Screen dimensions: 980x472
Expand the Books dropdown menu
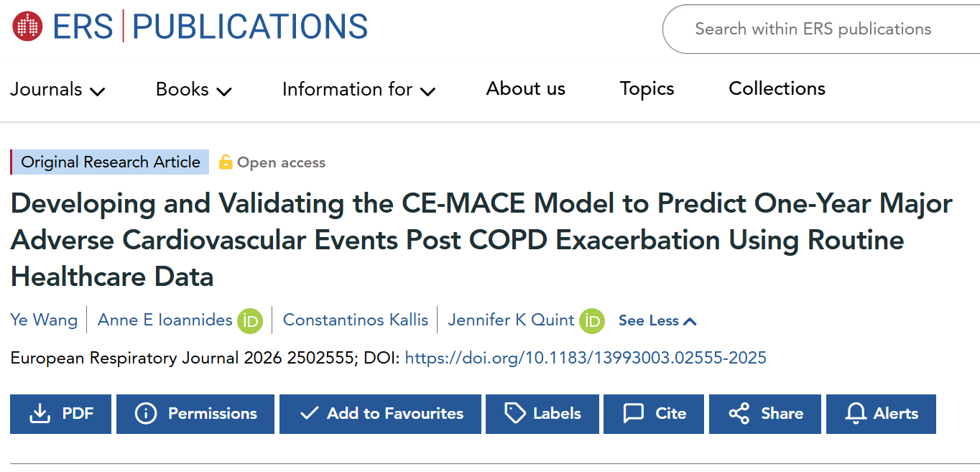(x=193, y=90)
